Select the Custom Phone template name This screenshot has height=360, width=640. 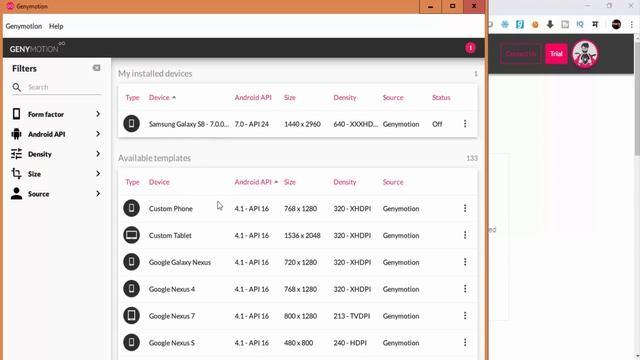click(171, 209)
